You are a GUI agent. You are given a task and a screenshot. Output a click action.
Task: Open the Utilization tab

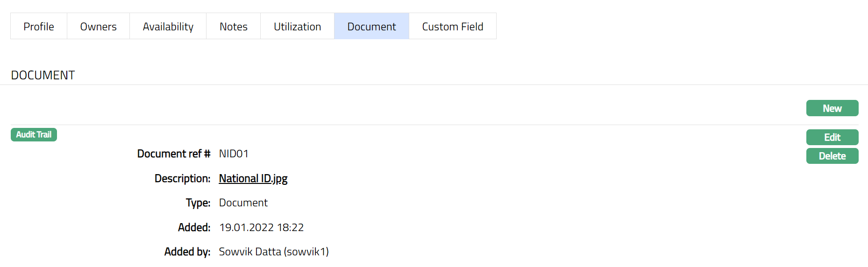click(x=297, y=27)
